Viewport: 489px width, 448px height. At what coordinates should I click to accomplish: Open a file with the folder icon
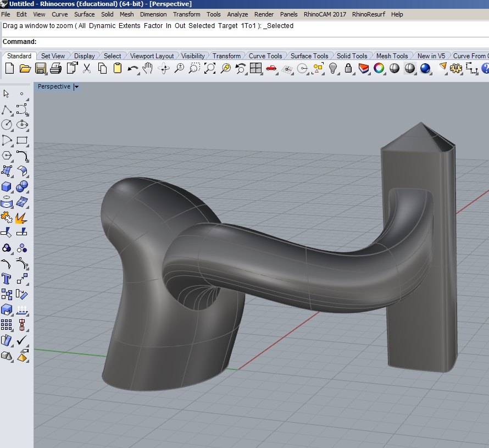click(25, 68)
